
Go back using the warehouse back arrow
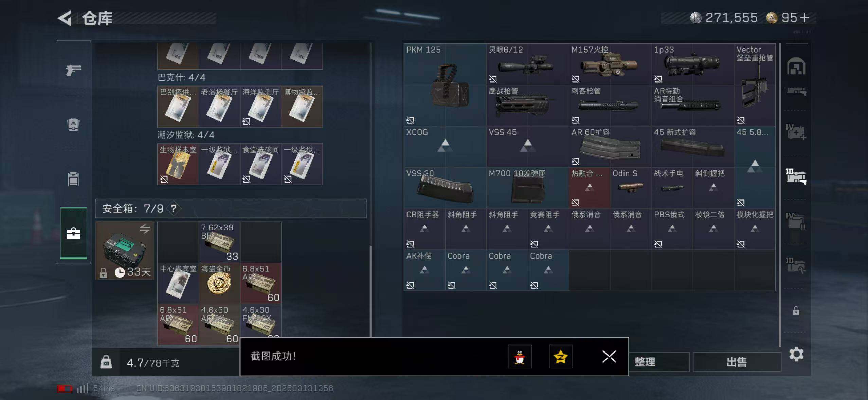(x=65, y=18)
